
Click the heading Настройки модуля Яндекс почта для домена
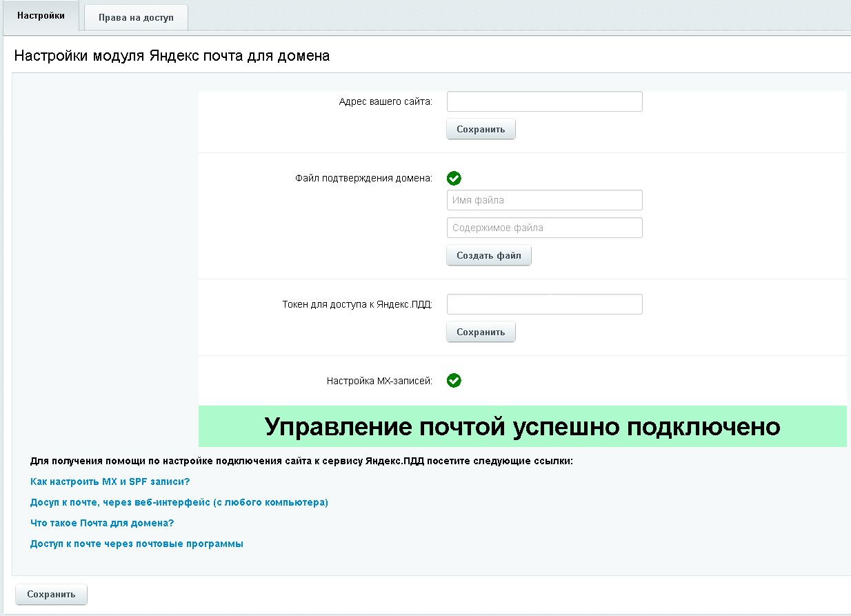pos(172,56)
